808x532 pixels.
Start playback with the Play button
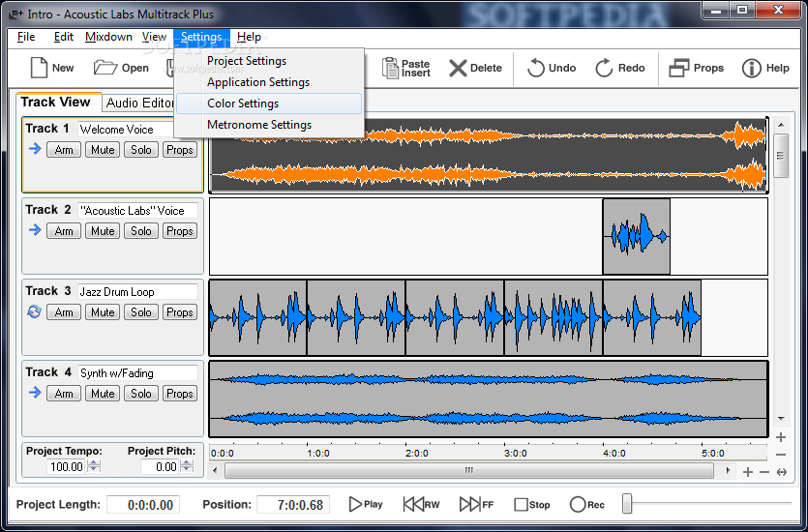pyautogui.click(x=366, y=504)
